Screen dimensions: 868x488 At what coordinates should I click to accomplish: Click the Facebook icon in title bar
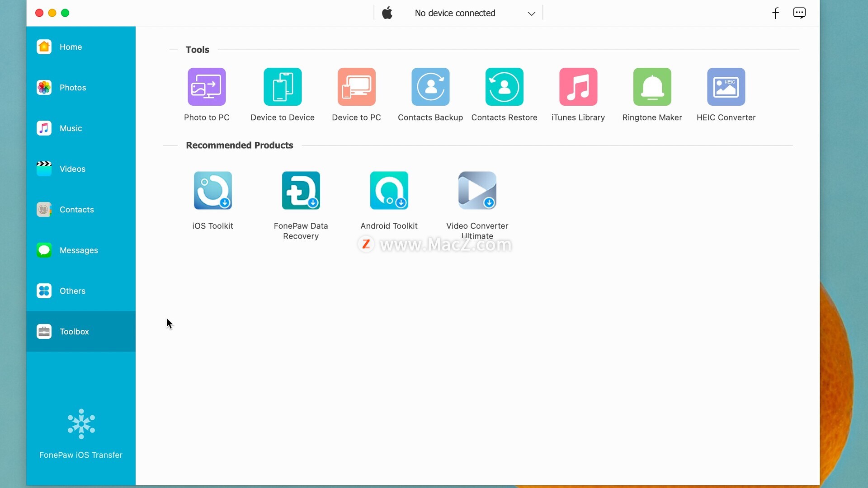775,13
